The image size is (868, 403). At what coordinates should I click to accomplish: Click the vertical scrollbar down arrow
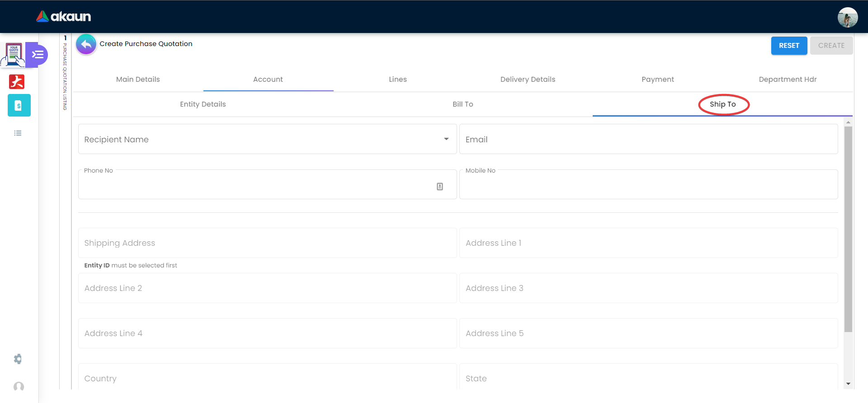[x=848, y=384]
